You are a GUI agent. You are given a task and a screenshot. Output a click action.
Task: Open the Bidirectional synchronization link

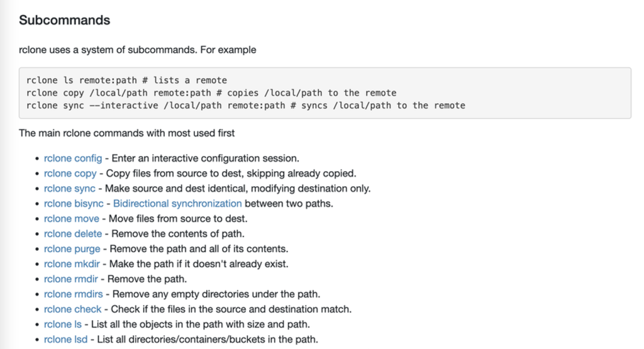tap(177, 204)
